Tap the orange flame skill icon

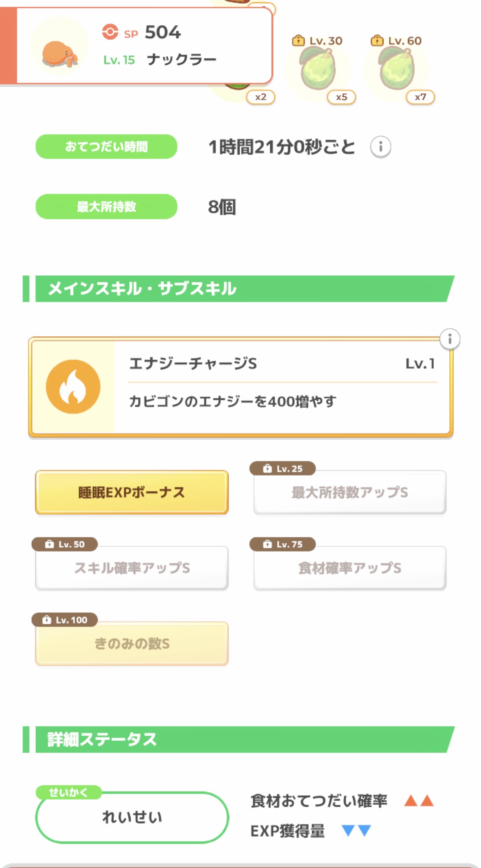(73, 387)
